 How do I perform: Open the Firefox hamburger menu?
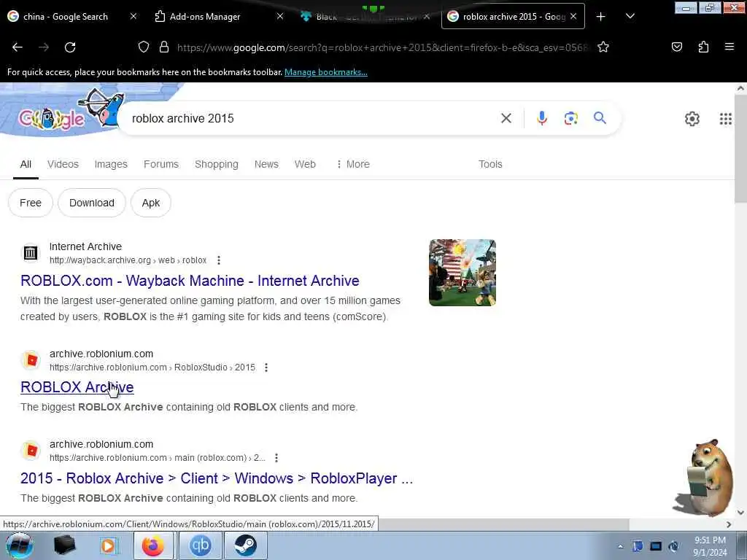pyautogui.click(x=729, y=47)
